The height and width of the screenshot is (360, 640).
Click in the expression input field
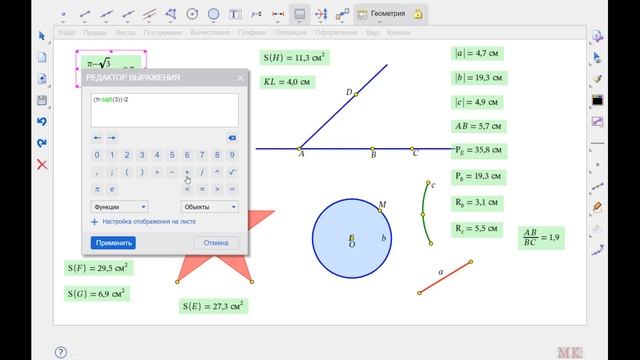(164, 110)
